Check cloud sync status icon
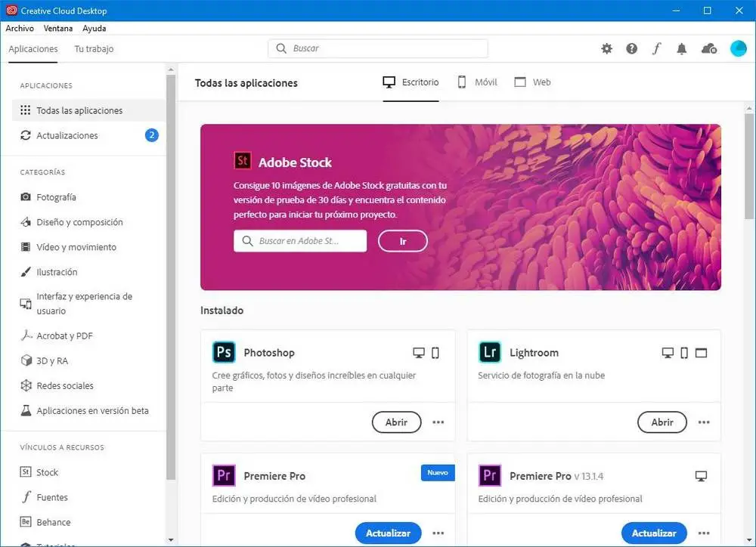This screenshot has height=547, width=756. [x=709, y=48]
